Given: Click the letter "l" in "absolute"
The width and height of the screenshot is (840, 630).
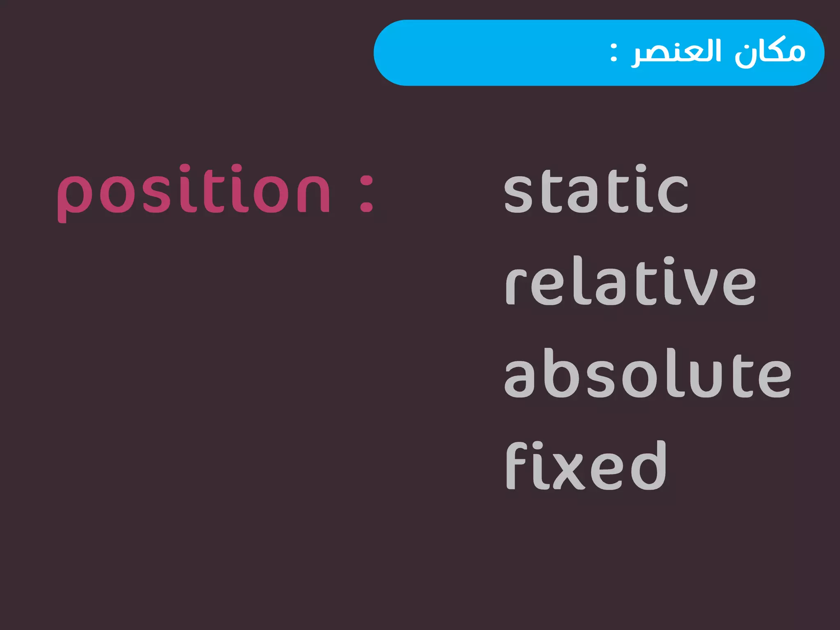Looking at the screenshot, I should pos(674,373).
